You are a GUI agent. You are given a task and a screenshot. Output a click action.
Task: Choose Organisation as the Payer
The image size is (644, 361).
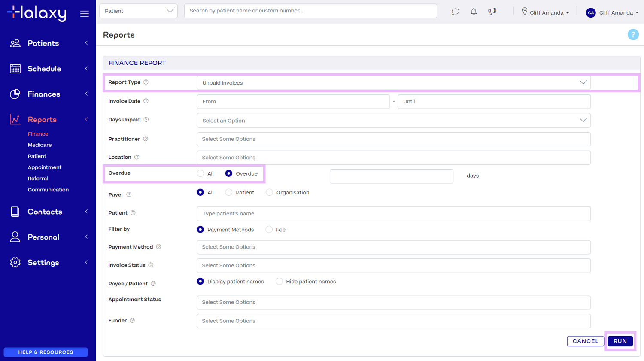pyautogui.click(x=269, y=192)
